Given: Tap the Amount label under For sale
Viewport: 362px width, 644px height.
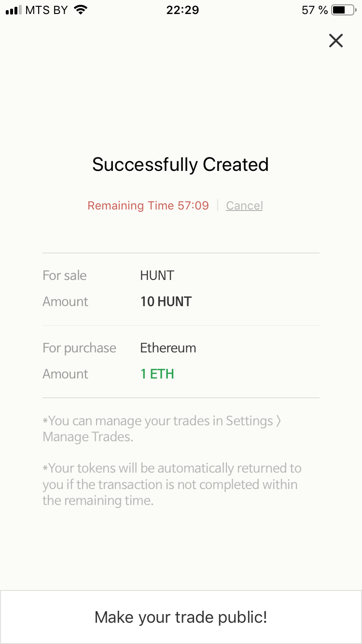Looking at the screenshot, I should pyautogui.click(x=66, y=302).
